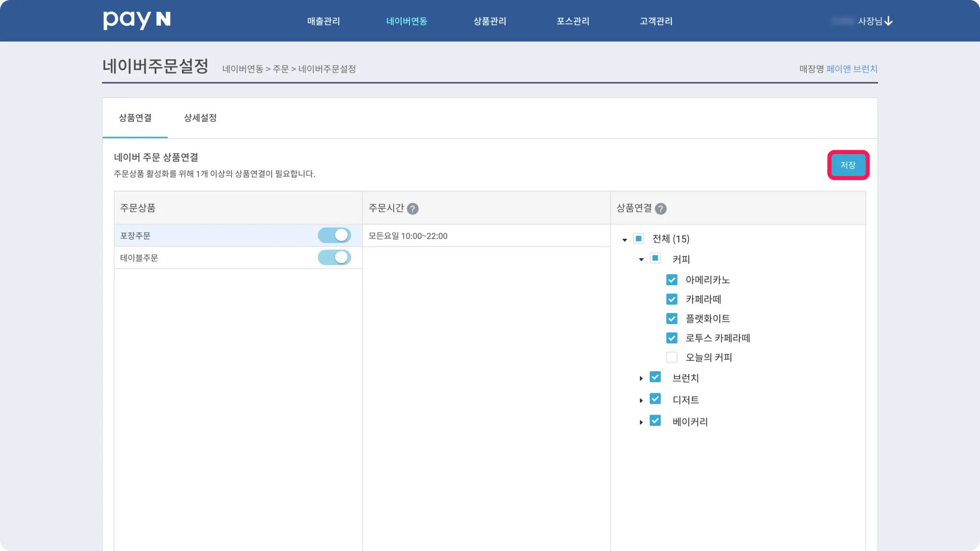This screenshot has width=980, height=551.
Task: Toggle the 포장주문 switch
Action: click(334, 235)
